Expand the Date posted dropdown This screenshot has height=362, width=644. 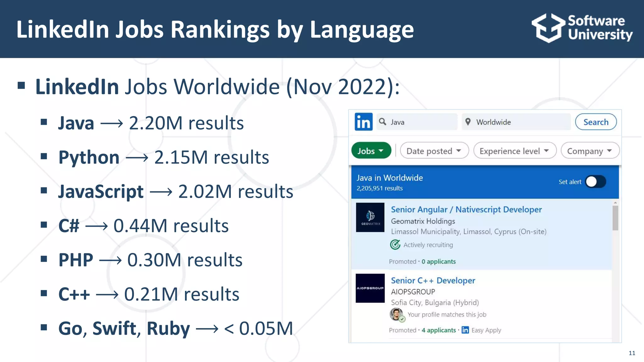(x=434, y=151)
